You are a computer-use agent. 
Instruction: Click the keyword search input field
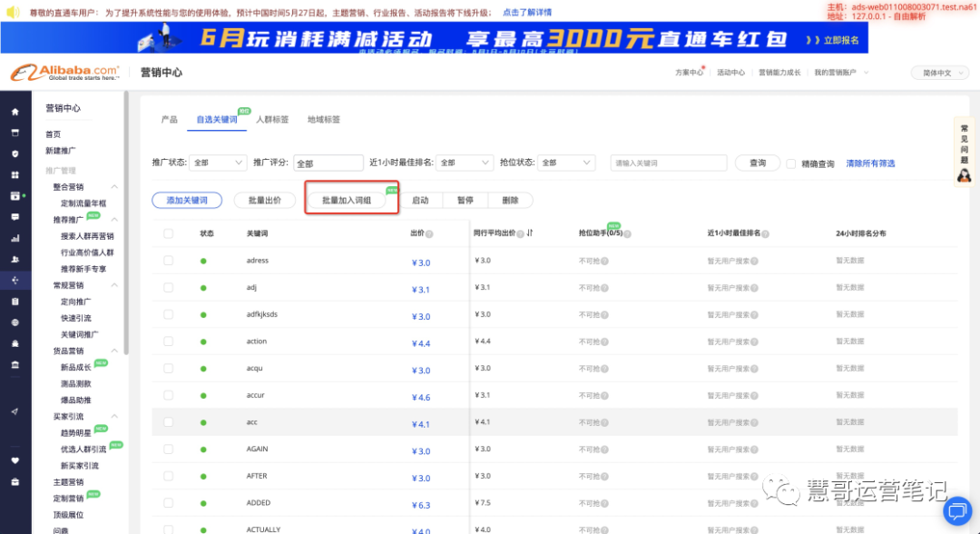668,163
